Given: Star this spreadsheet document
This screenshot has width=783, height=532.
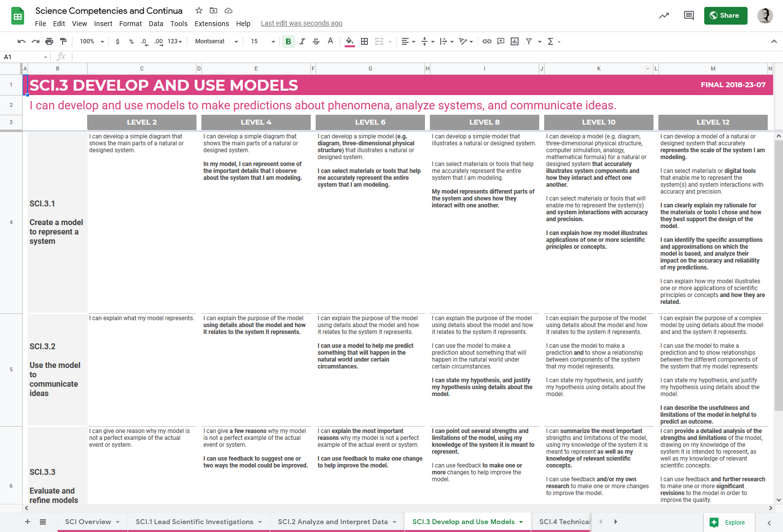Looking at the screenshot, I should 199,10.
